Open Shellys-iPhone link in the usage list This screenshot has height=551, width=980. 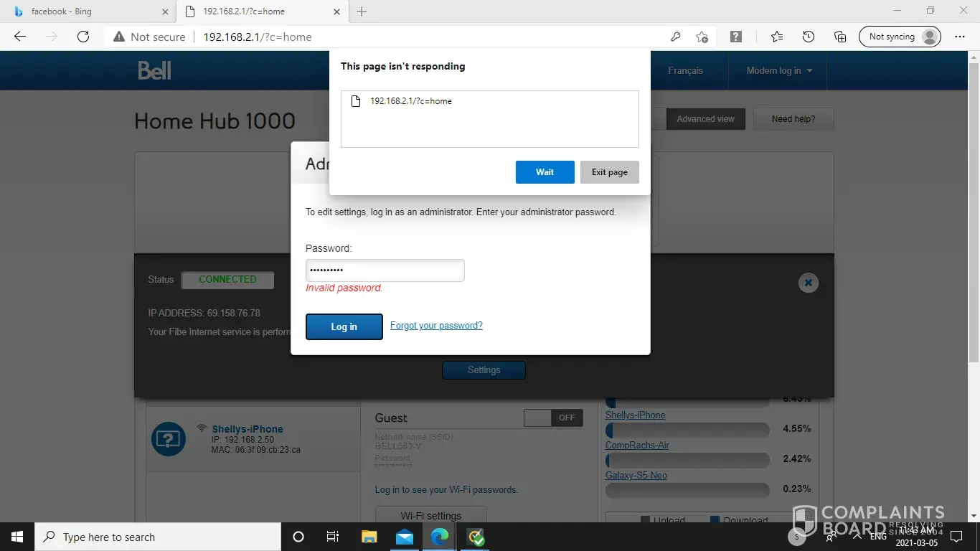click(x=635, y=415)
